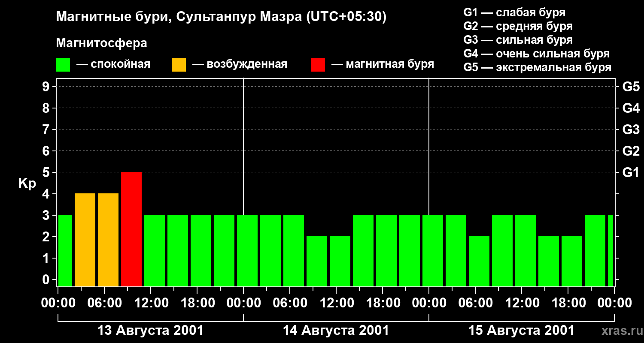The height and width of the screenshot is (343, 644).
Task: Select the Kp 2 bar spanning 18:00 on 15 August
Action: [x=572, y=261]
